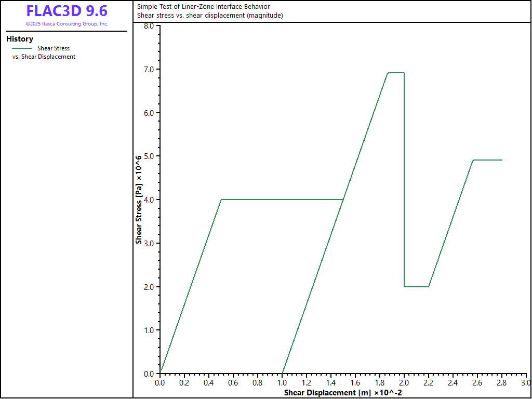Viewport: 532px width, 399px height.
Task: Select the History legend heading
Action: 20,39
